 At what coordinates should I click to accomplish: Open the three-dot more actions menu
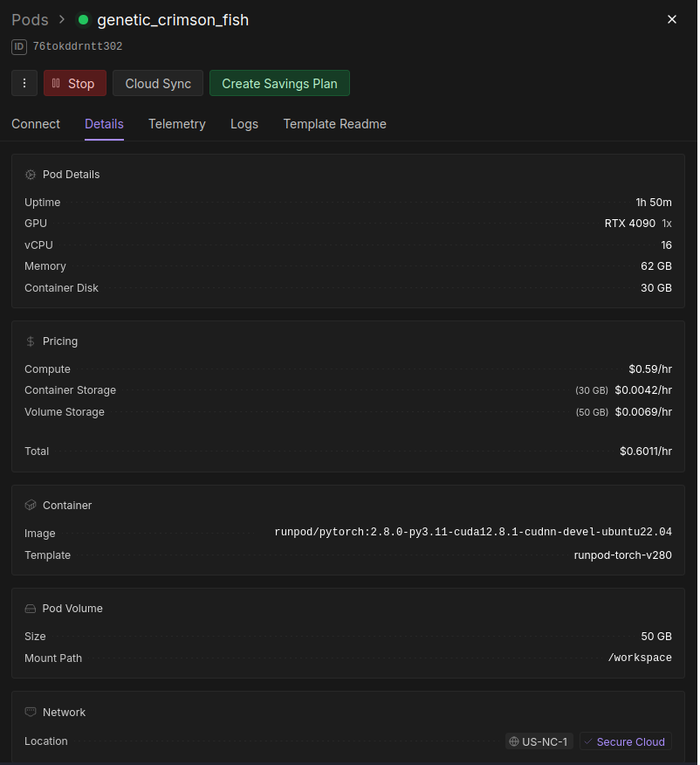[x=24, y=84]
